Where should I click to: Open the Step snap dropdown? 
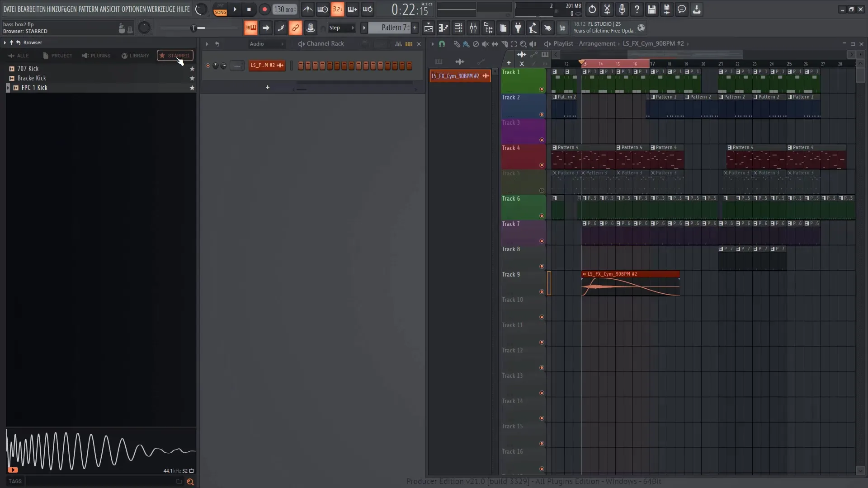pyautogui.click(x=342, y=28)
